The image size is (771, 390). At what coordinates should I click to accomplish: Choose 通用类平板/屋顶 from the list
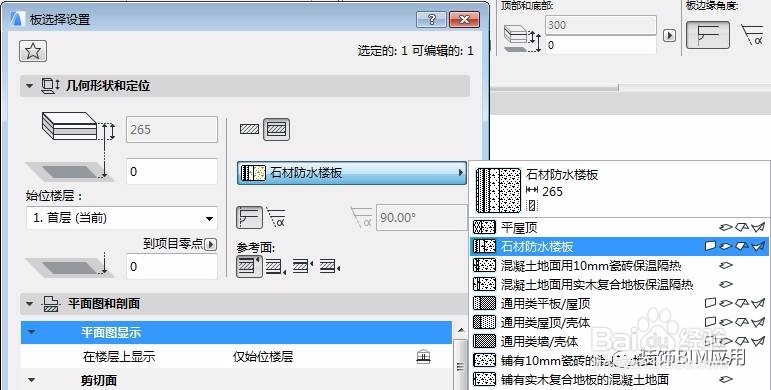click(x=620, y=303)
